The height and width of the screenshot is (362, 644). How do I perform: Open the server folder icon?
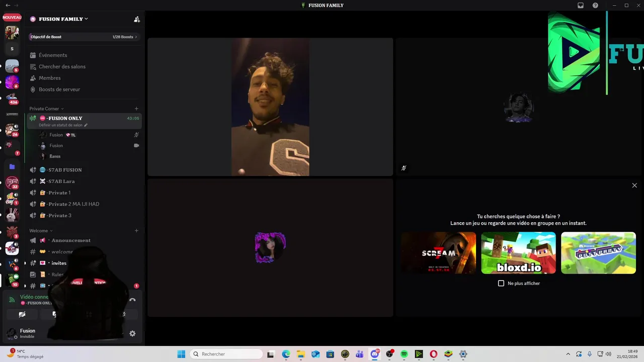point(12,166)
